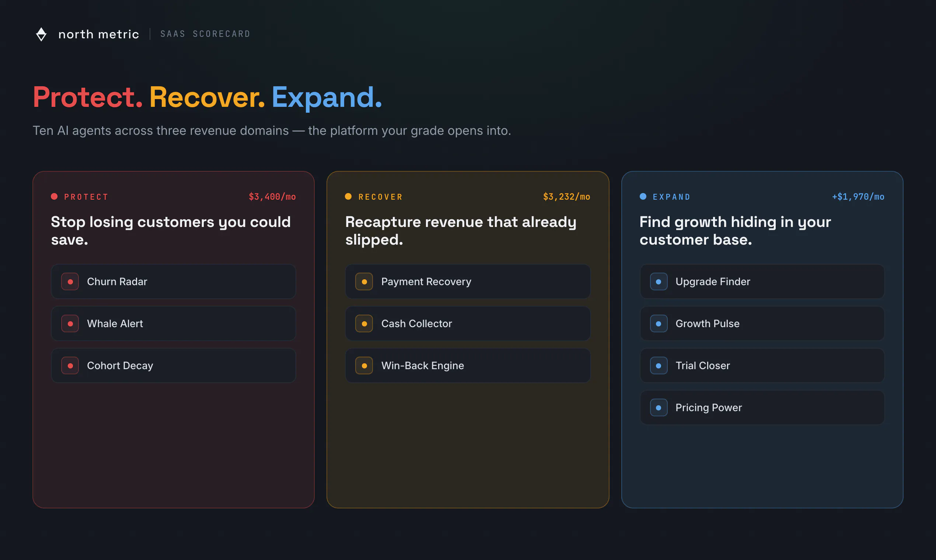Click the Pricing Power blue dot icon

pyautogui.click(x=659, y=407)
